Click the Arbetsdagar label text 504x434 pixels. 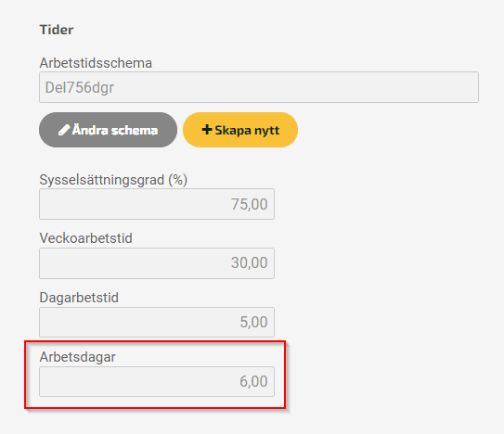[77, 357]
